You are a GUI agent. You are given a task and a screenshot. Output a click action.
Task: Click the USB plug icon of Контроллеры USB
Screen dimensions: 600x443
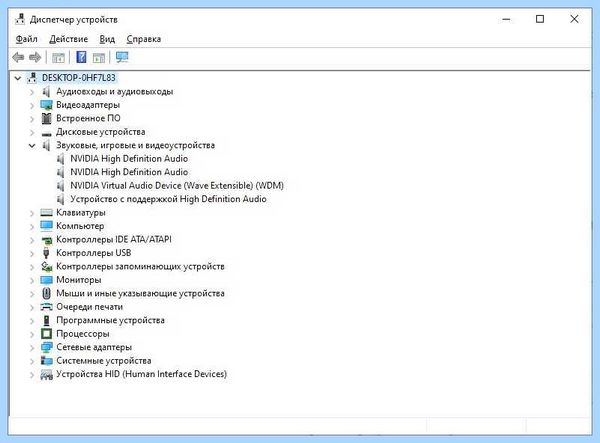coord(46,253)
